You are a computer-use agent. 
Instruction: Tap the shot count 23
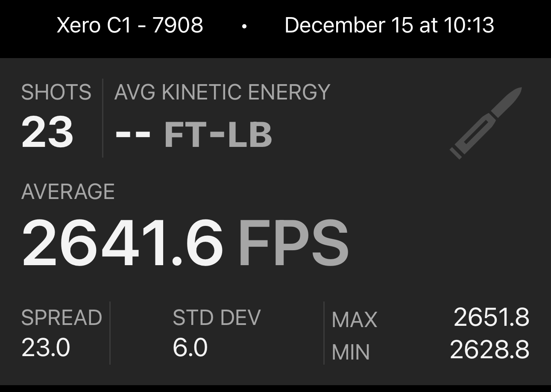[47, 133]
